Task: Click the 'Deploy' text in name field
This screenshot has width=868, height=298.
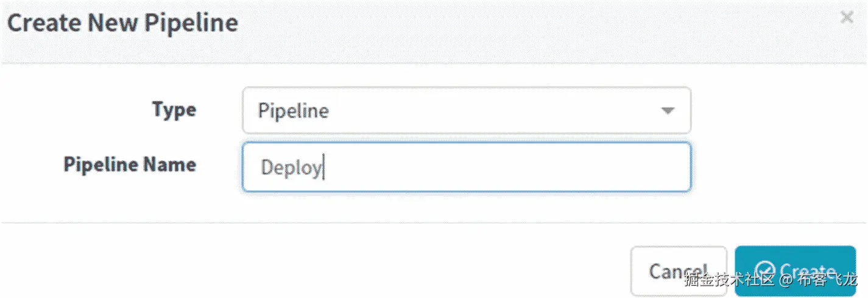Action: 290,168
